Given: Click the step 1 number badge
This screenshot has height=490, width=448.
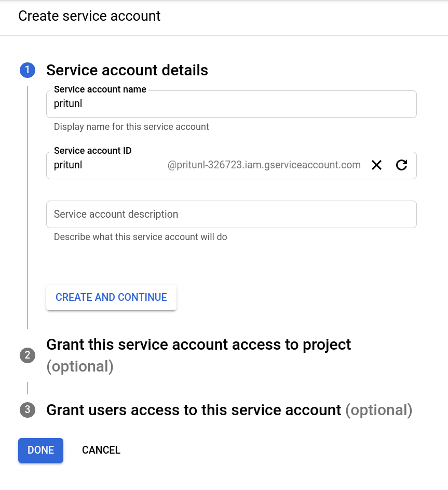Looking at the screenshot, I should (x=27, y=70).
